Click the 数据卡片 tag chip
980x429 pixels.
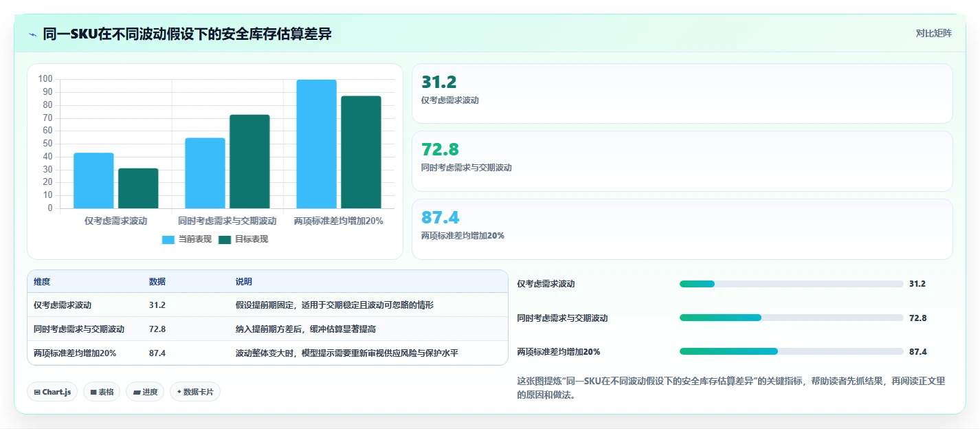pyautogui.click(x=195, y=392)
